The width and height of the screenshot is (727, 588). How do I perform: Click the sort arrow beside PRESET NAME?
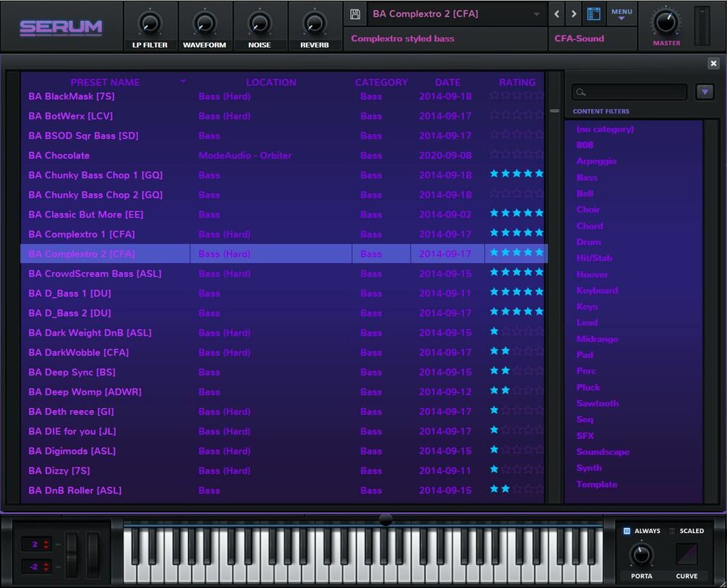183,81
